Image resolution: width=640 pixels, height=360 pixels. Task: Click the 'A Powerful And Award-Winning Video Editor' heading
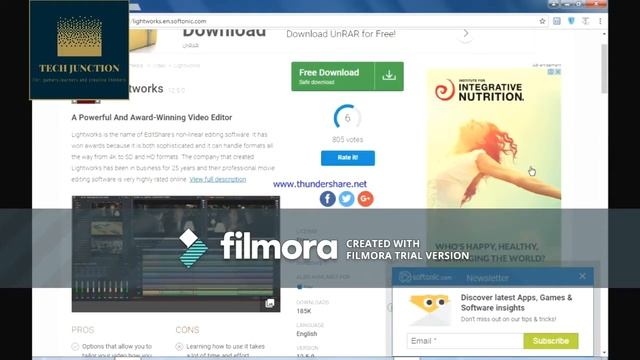tap(151, 118)
